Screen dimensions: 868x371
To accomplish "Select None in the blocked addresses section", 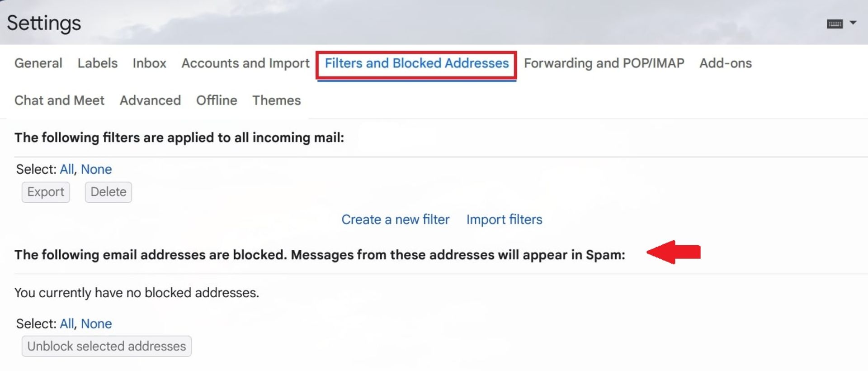I will click(x=96, y=323).
